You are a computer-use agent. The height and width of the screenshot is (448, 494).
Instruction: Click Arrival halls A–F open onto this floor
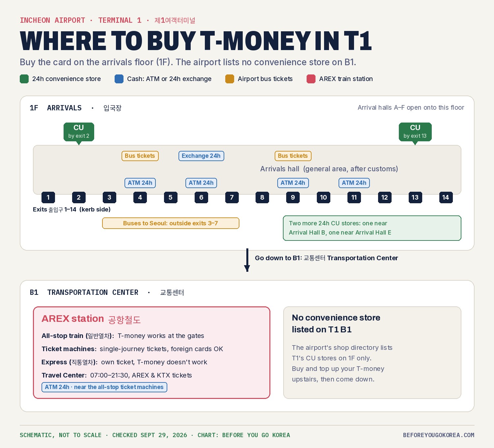[411, 107]
